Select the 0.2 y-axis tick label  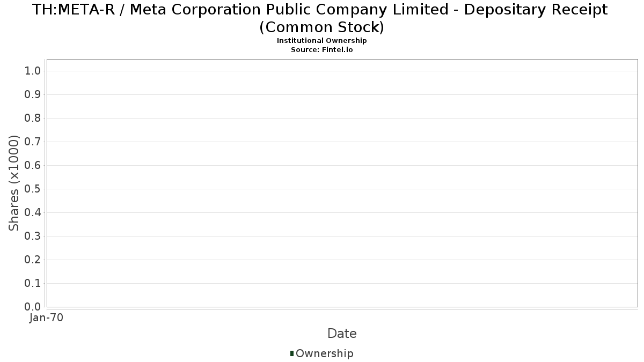[33, 260]
